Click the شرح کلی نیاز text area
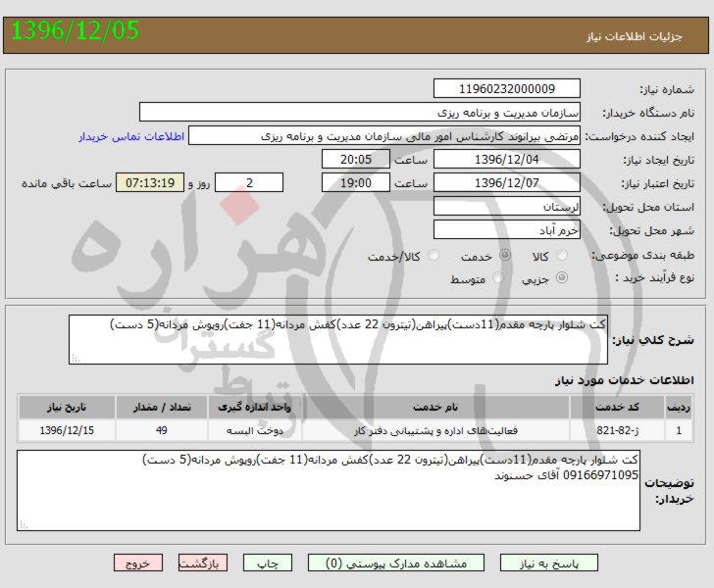714x588 pixels. 338,339
